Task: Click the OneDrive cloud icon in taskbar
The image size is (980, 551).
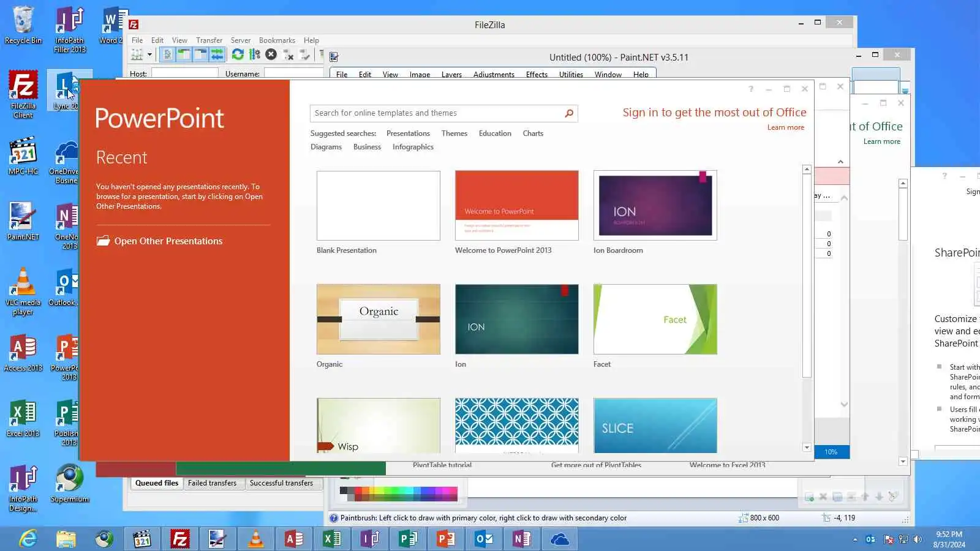Action: (x=560, y=539)
